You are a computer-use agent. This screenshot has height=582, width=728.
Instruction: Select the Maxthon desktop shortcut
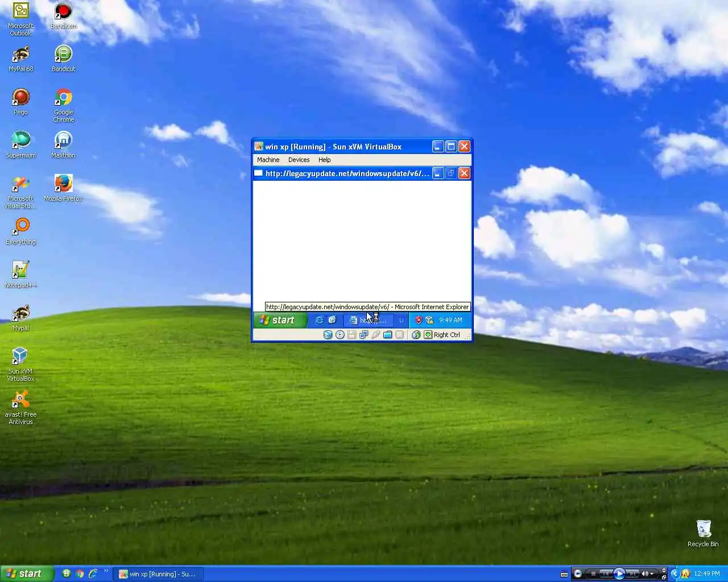tap(63, 145)
